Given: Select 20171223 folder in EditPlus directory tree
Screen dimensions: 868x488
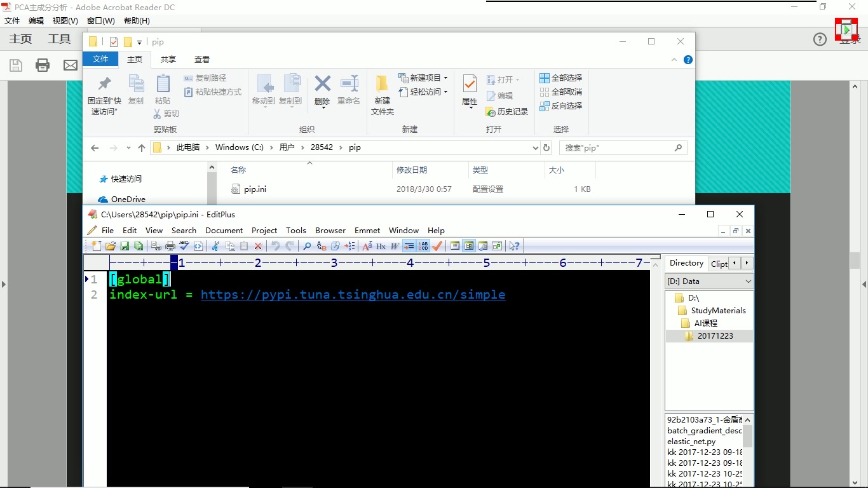Looking at the screenshot, I should [x=715, y=336].
